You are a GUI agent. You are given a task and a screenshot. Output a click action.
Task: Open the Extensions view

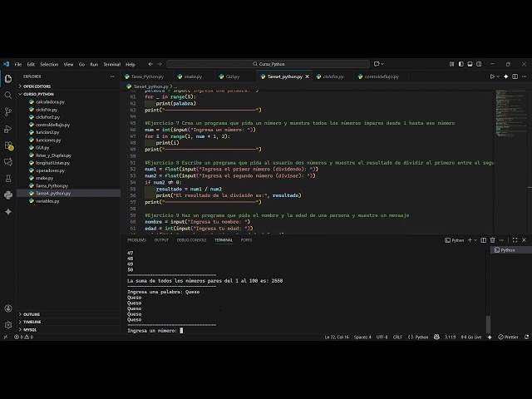8,145
